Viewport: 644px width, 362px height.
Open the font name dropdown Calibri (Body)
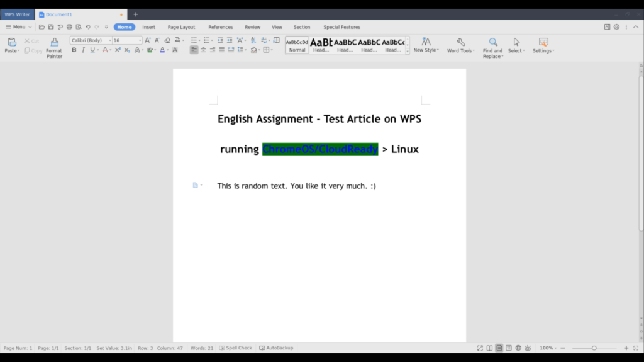pyautogui.click(x=109, y=40)
